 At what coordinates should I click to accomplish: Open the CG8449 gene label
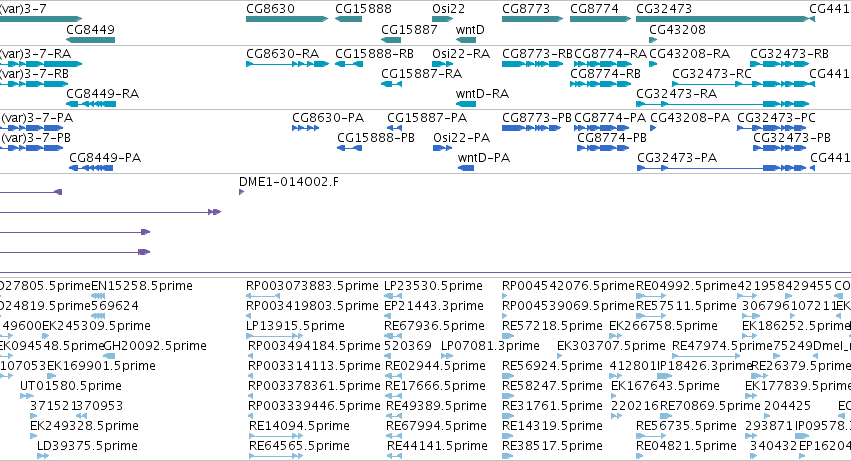click(x=90, y=29)
